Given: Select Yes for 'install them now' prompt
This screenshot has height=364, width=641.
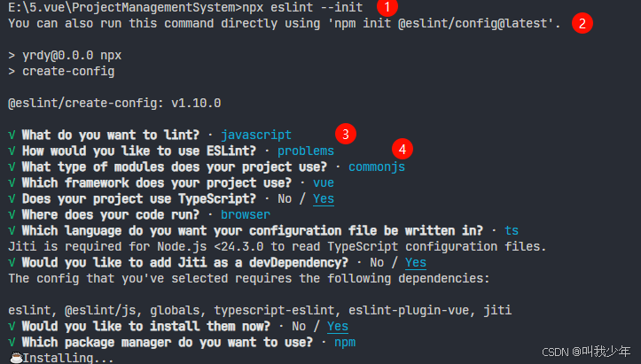Looking at the screenshot, I should (x=338, y=327).
